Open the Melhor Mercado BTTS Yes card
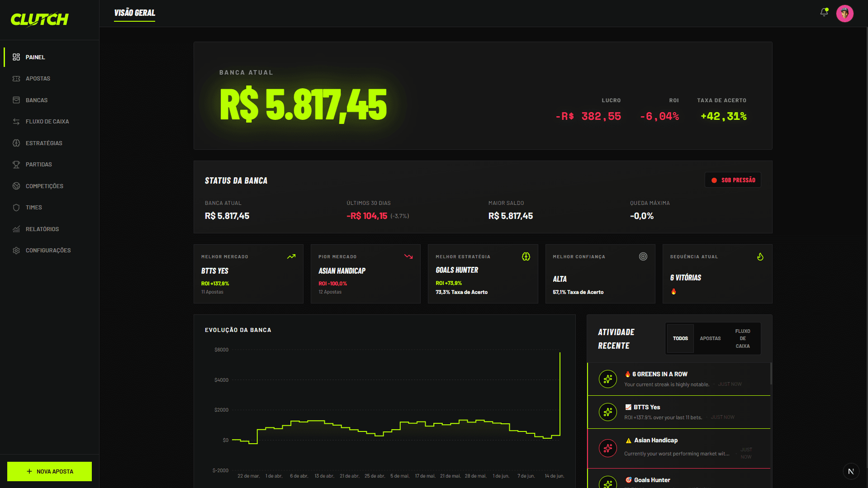Screen dimensions: 868x488 pyautogui.click(x=248, y=274)
